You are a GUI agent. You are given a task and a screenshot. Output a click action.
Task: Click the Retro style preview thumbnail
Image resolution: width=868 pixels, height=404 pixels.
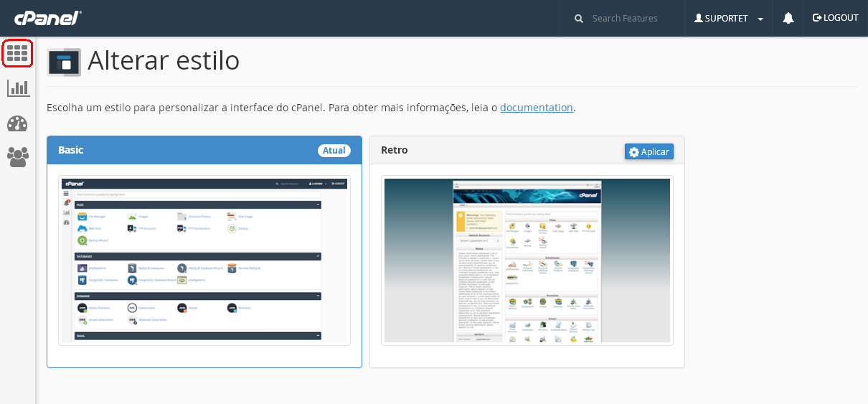(527, 260)
